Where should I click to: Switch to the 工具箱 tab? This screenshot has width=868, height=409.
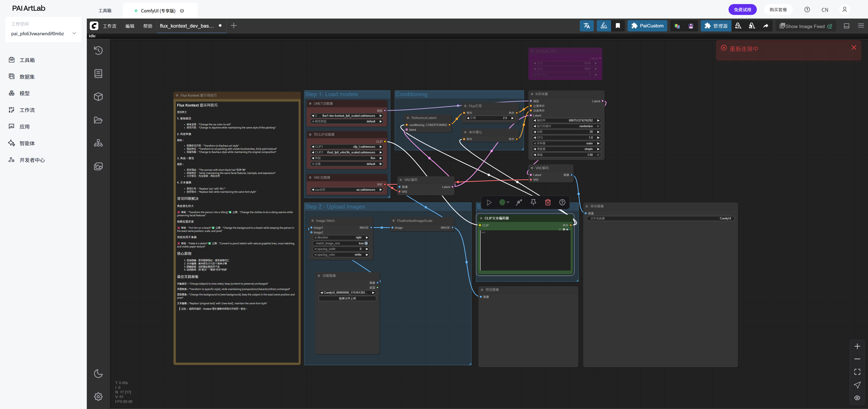coord(105,10)
